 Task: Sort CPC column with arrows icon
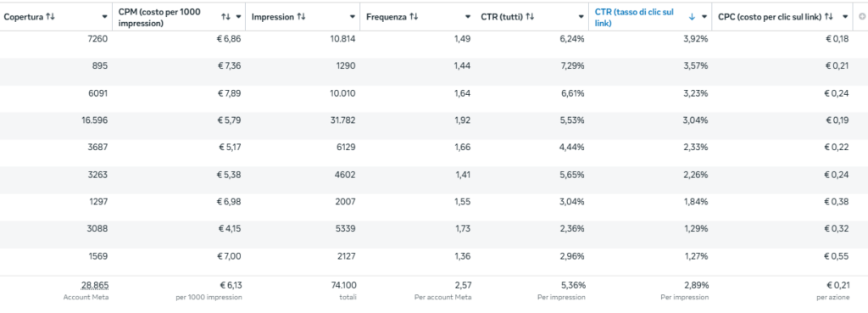[829, 17]
